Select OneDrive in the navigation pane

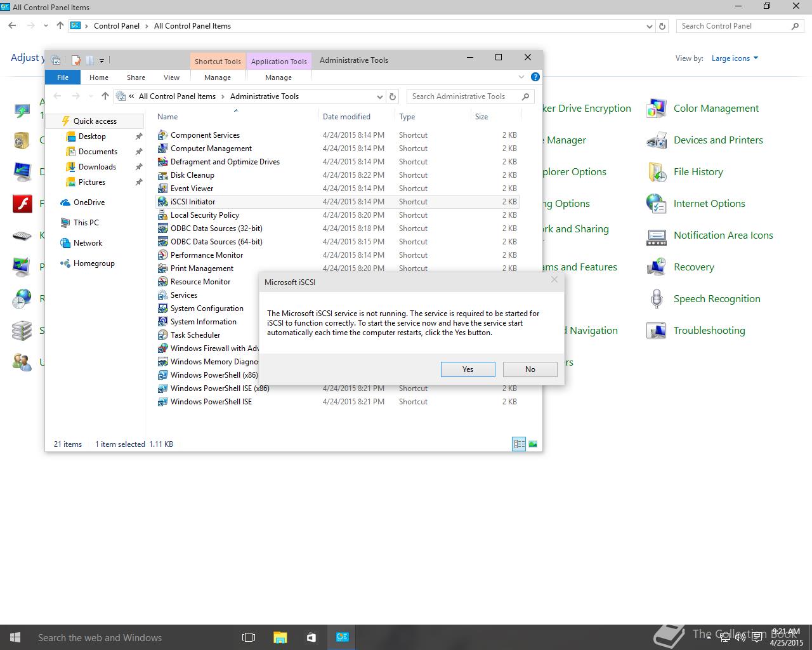click(x=89, y=202)
